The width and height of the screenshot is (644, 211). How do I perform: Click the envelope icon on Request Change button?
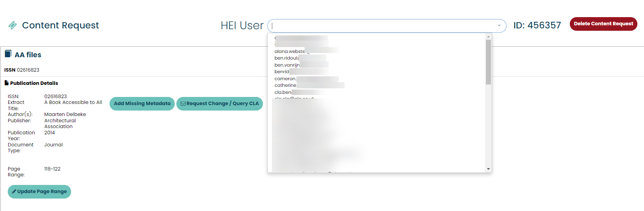click(183, 104)
